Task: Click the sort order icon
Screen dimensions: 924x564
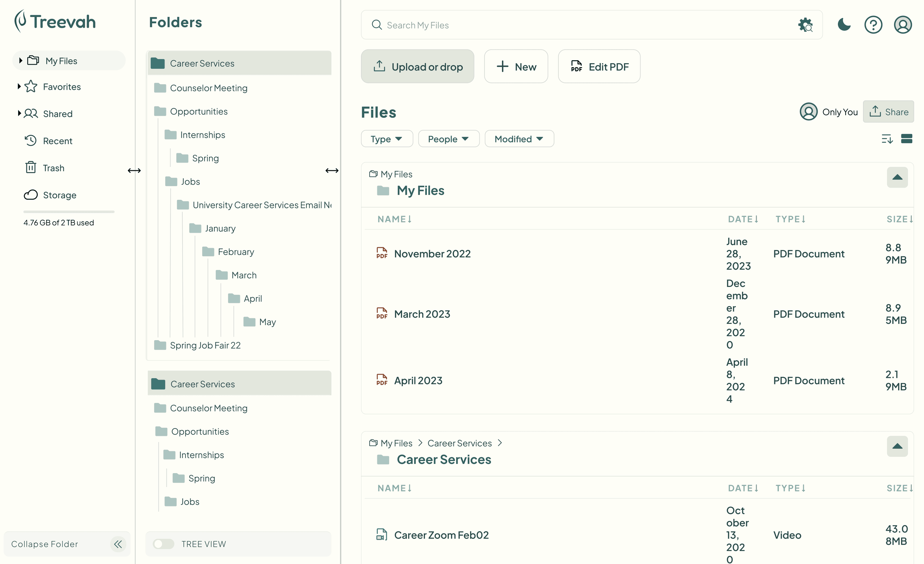Action: point(887,139)
